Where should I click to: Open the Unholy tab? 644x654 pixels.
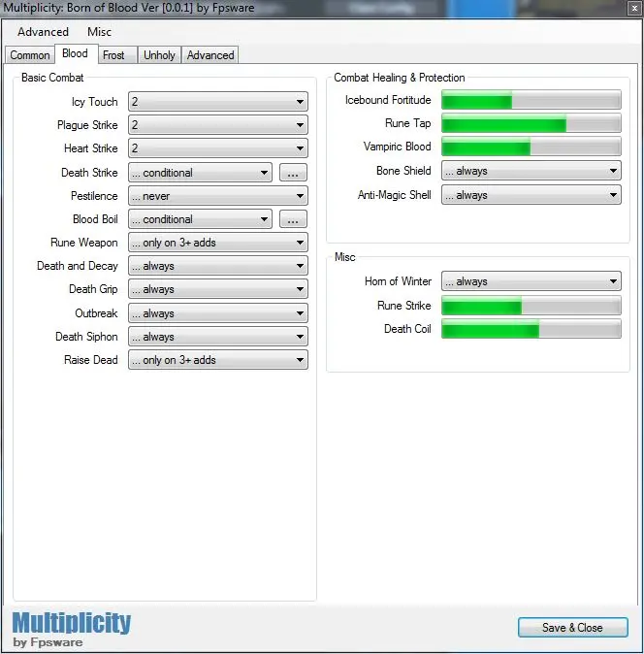(159, 55)
